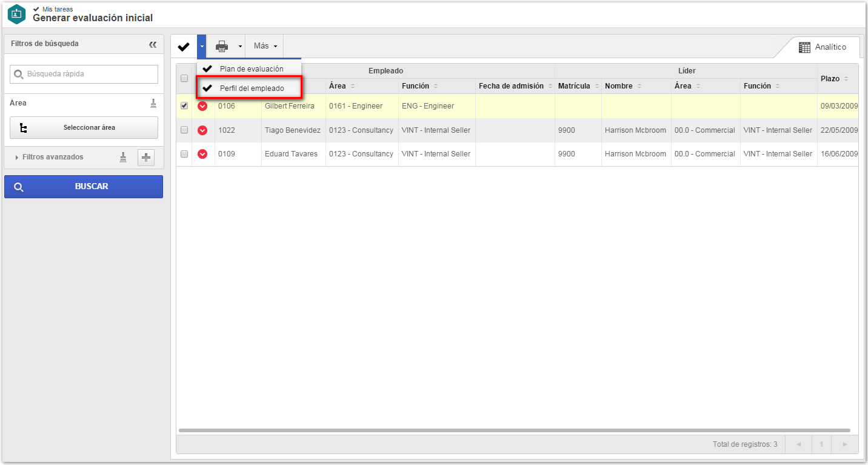Select Perfil del empleado menu option
The width and height of the screenshot is (868, 465).
click(249, 88)
